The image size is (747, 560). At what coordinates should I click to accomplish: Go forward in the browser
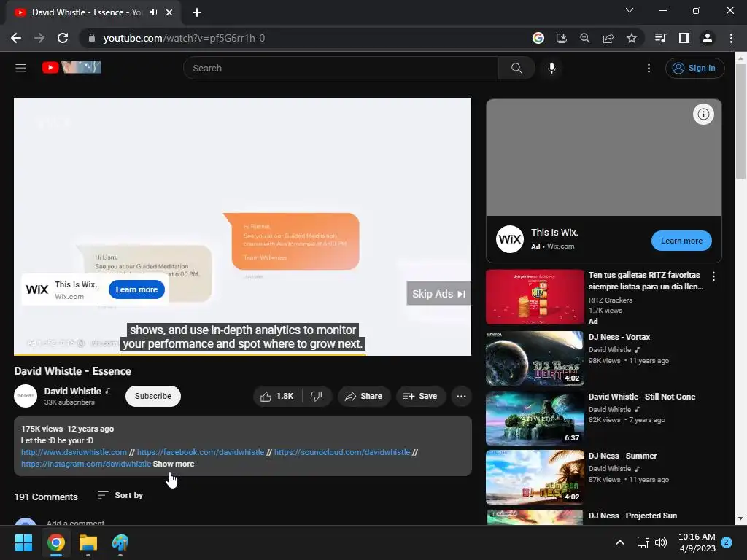pos(39,38)
